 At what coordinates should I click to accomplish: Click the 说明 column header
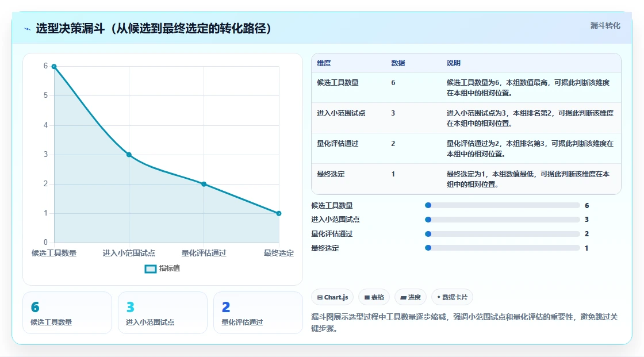tap(454, 63)
